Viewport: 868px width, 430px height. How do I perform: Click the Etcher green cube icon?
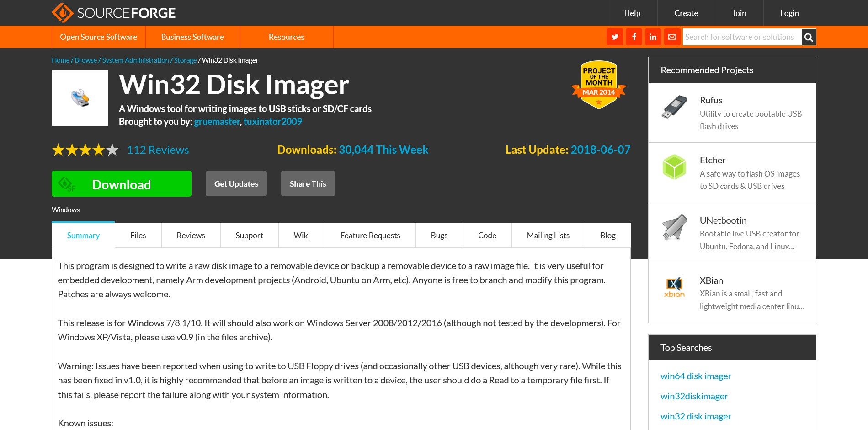[674, 167]
